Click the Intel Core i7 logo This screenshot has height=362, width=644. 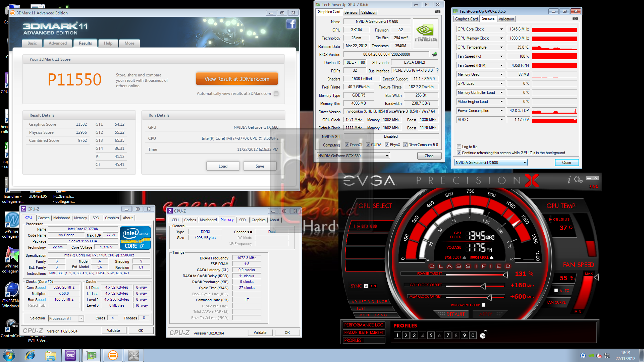click(136, 238)
